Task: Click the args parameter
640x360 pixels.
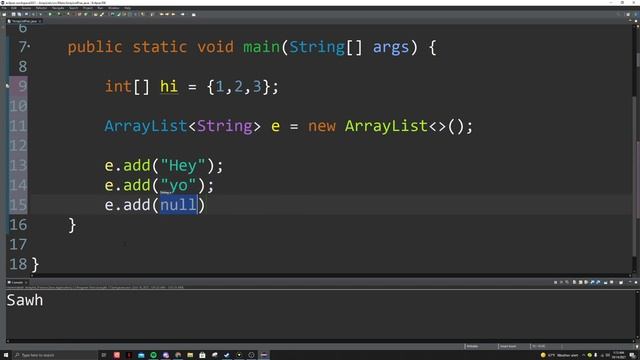Action: 391,47
